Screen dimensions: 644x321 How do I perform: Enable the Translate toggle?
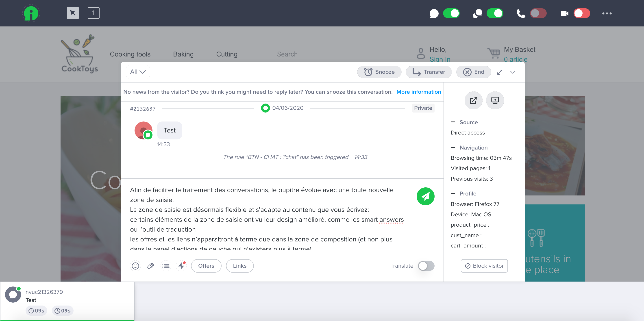[426, 266]
